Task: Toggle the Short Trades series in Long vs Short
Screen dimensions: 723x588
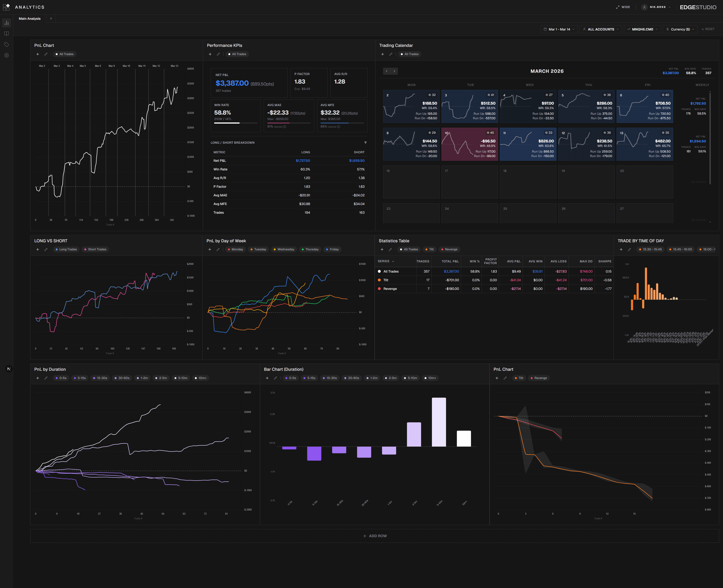Action: (x=95, y=249)
